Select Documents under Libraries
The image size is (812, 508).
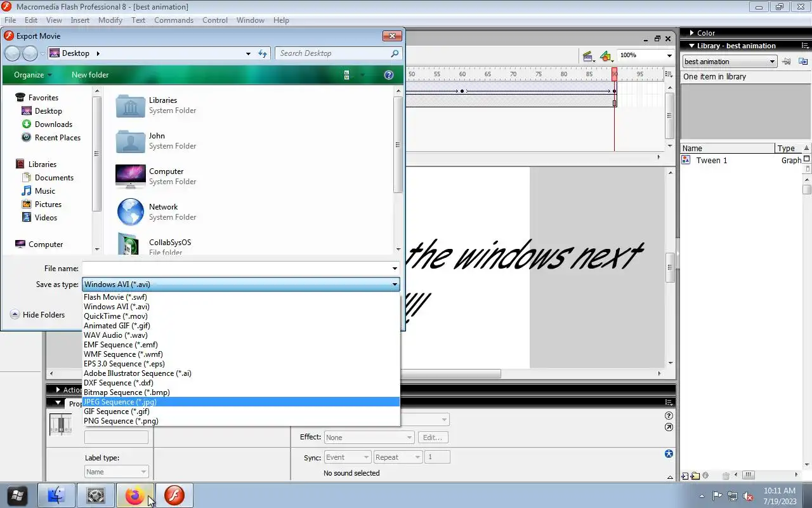click(54, 177)
